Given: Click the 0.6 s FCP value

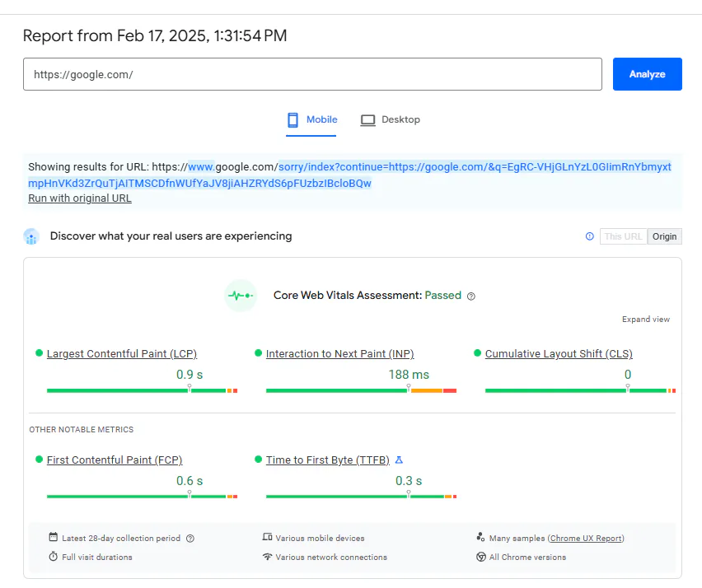Looking at the screenshot, I should (x=190, y=481).
